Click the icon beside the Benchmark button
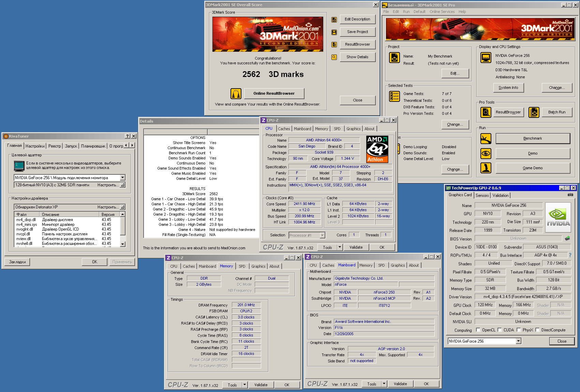580x392 pixels. [486, 139]
